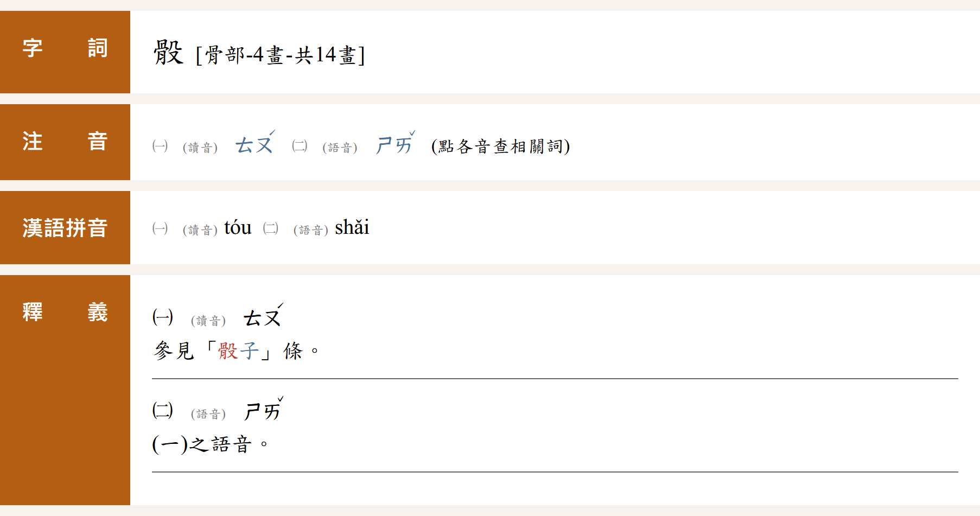Click the 字詞 section header
This screenshot has height=516, width=980.
click(65, 48)
